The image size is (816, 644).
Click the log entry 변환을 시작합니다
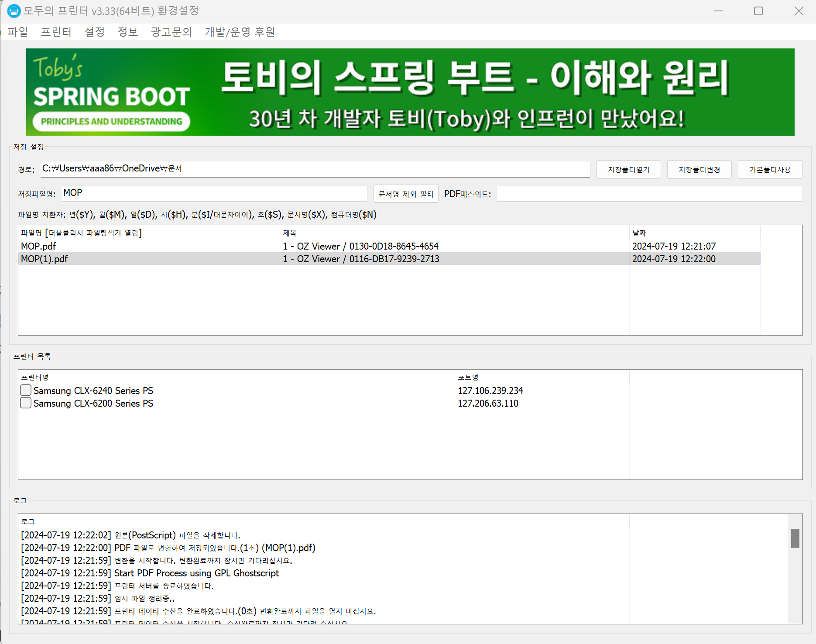point(157,560)
